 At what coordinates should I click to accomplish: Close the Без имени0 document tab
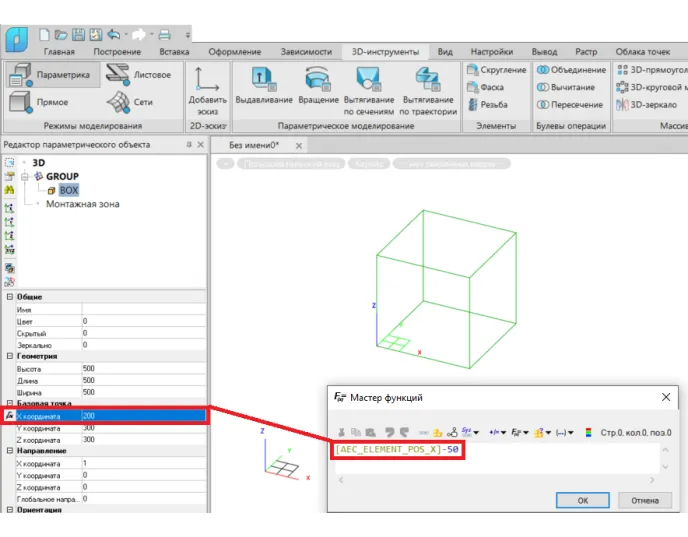coord(299,146)
